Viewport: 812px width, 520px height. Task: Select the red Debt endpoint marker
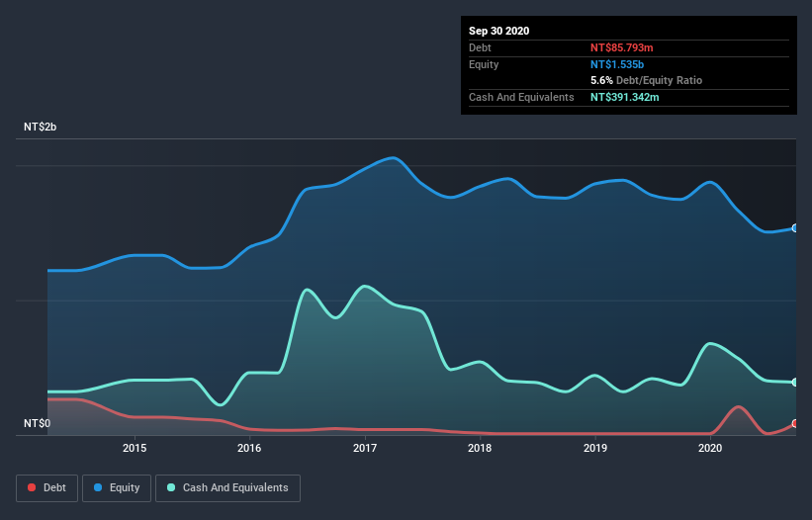(795, 424)
